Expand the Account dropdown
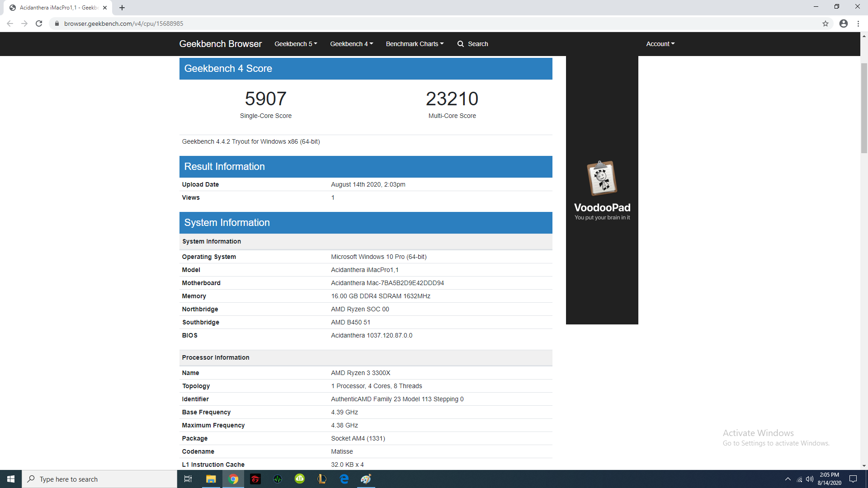Viewport: 868px width, 488px height. (x=660, y=44)
